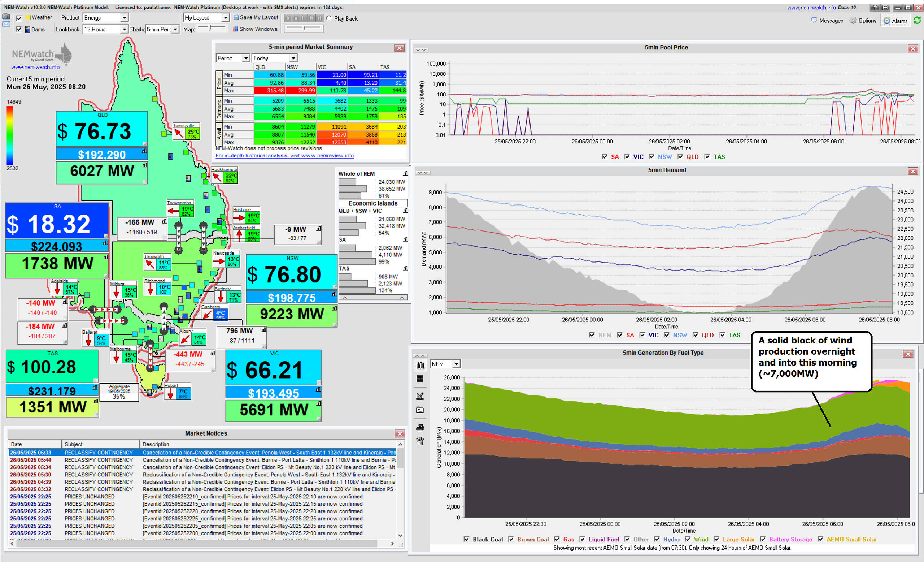Toggle NEM checkbox in Demand legend

click(592, 335)
